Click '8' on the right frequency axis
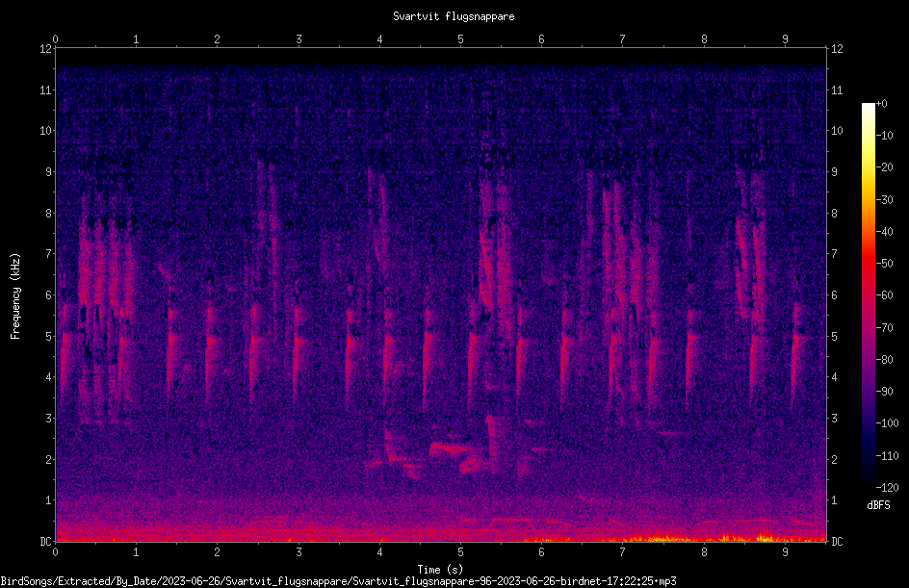Screen dimensions: 909x588 (834, 214)
